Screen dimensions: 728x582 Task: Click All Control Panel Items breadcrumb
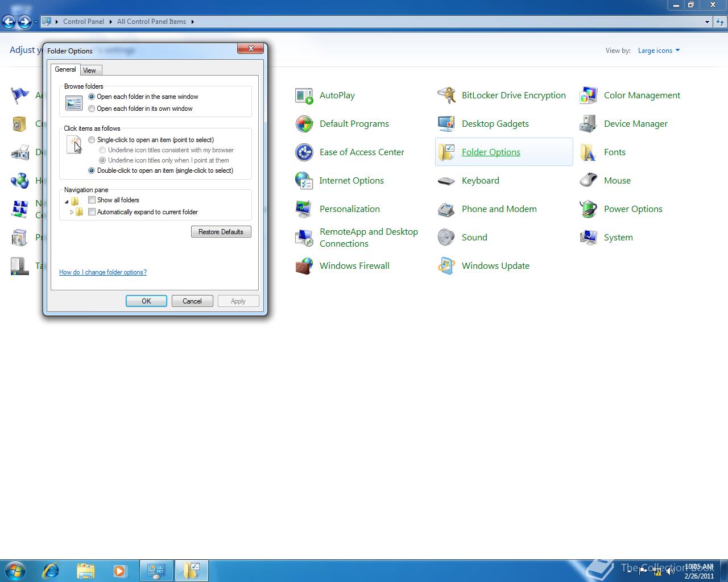pos(151,22)
